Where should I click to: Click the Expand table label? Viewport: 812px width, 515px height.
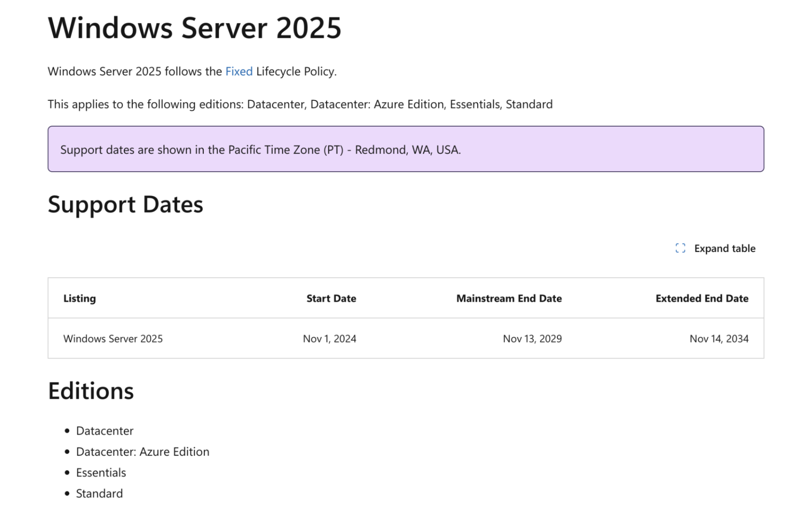(725, 248)
